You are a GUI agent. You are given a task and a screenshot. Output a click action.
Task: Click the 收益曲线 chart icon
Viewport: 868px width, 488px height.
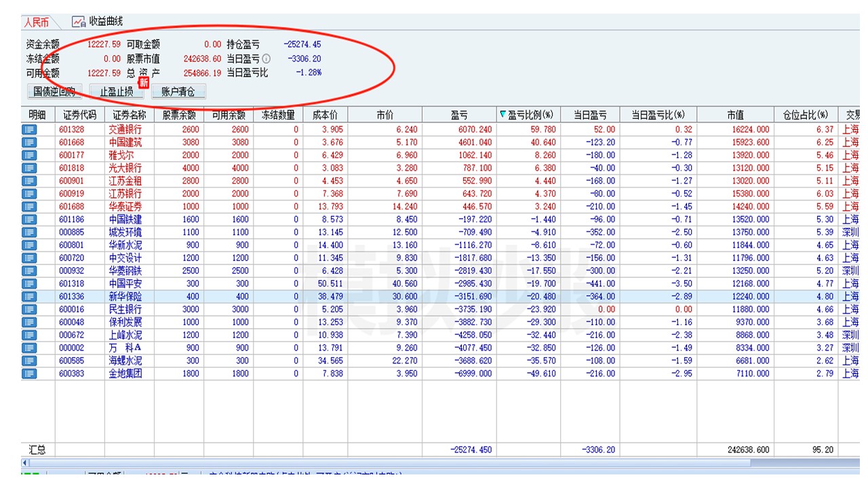click(79, 22)
